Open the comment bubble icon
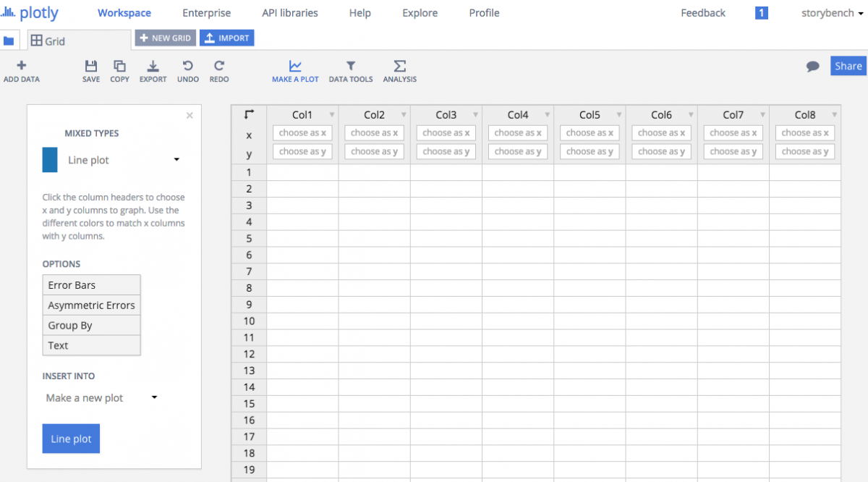 tap(812, 65)
